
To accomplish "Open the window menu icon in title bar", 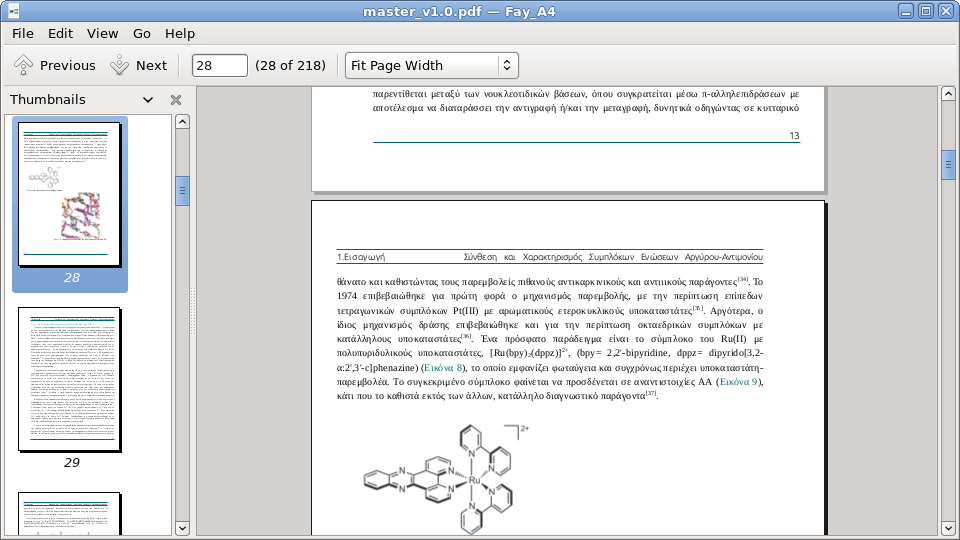I will click(13, 11).
